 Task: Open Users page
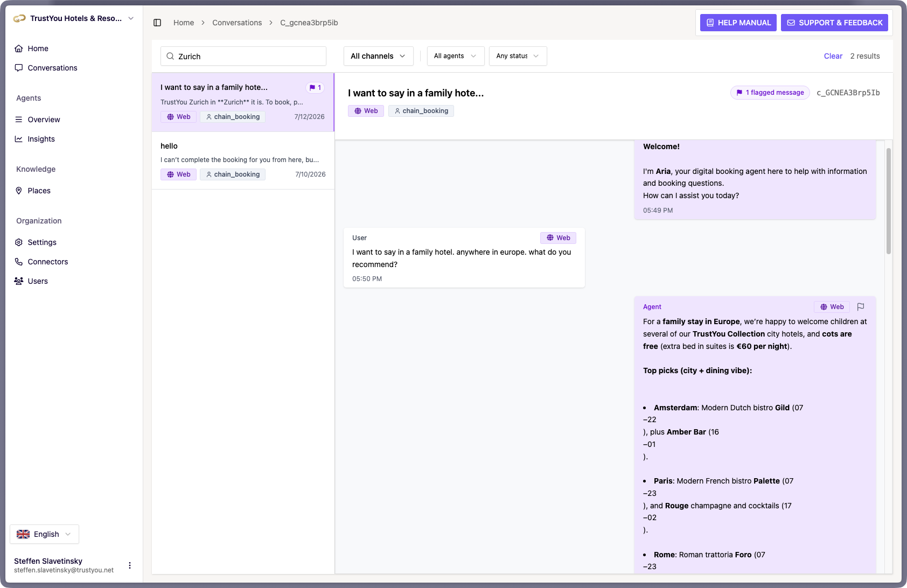38,281
